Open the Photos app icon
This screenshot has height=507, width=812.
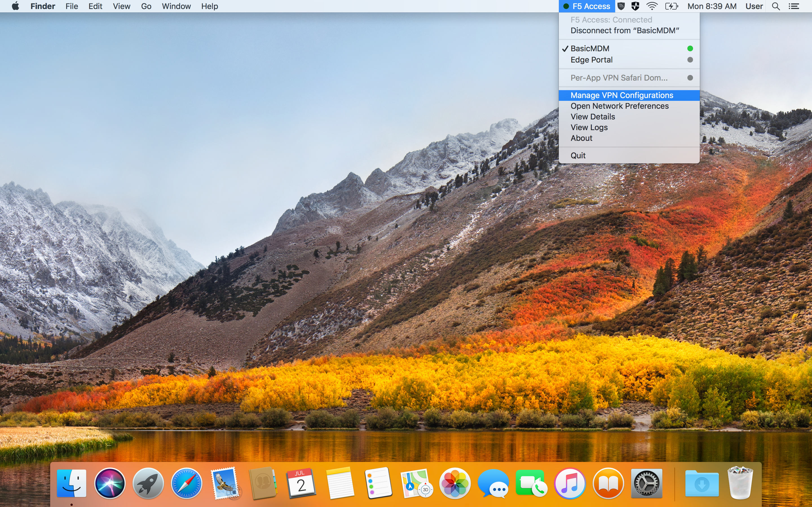point(455,483)
